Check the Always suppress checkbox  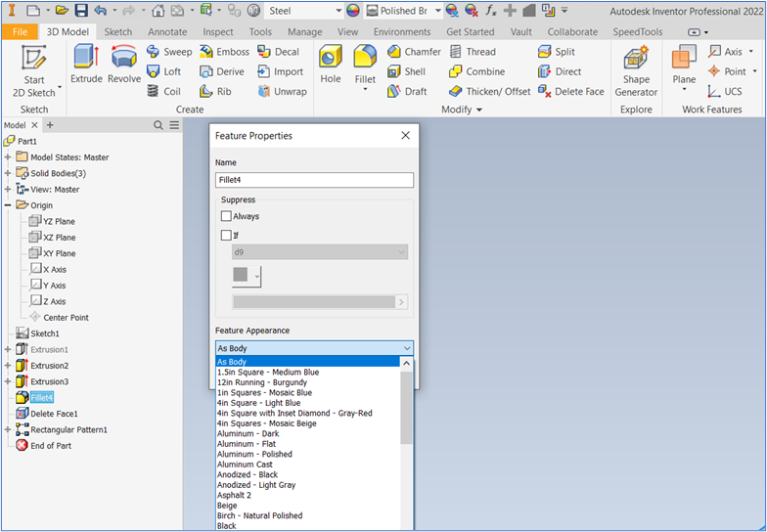[226, 216]
